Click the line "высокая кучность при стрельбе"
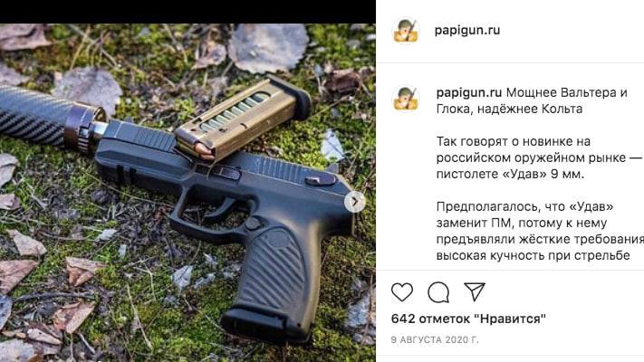 coord(533,255)
